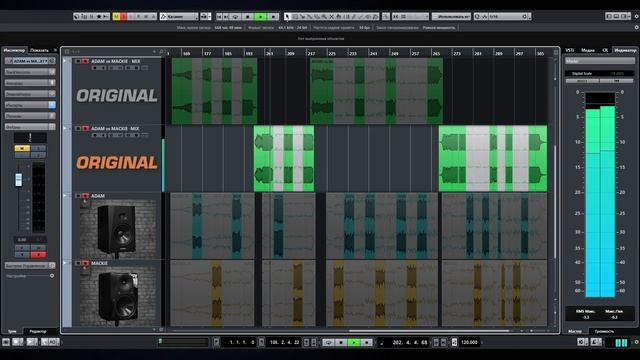Toggle dark mute button on first ORIGINAL track
Image resolution: width=640 pixels, height=360 pixels.
click(x=78, y=61)
